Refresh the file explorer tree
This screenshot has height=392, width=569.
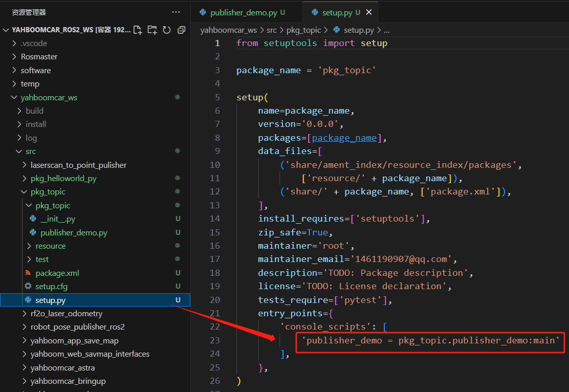166,30
